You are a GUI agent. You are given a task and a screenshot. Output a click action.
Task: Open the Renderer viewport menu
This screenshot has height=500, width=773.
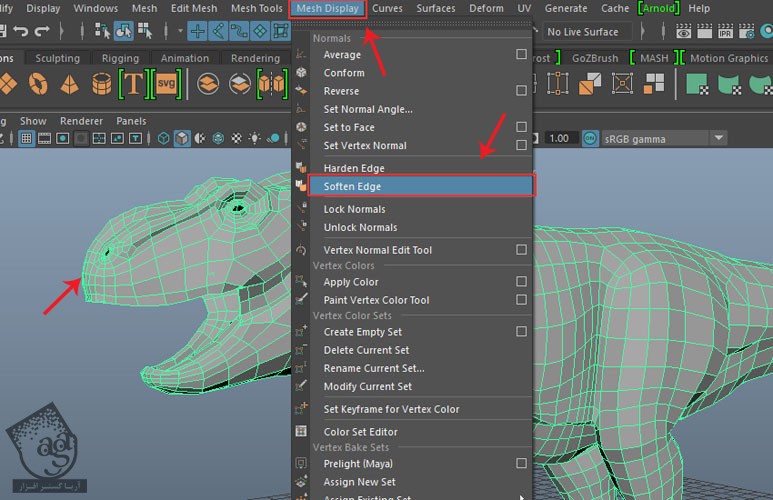click(x=81, y=121)
